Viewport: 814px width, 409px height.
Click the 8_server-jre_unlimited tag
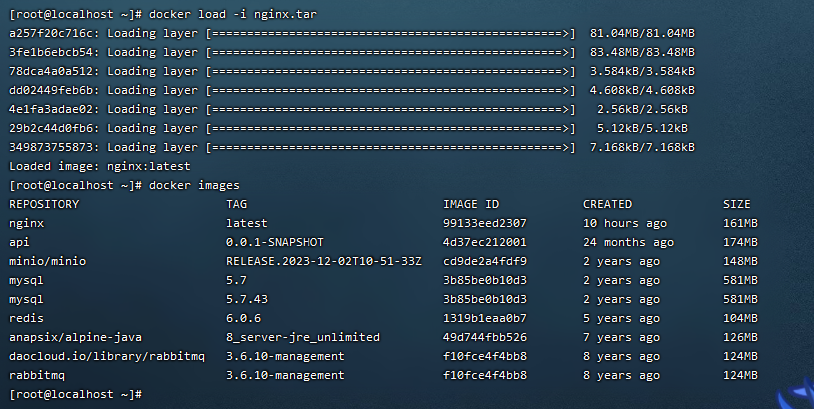click(303, 337)
